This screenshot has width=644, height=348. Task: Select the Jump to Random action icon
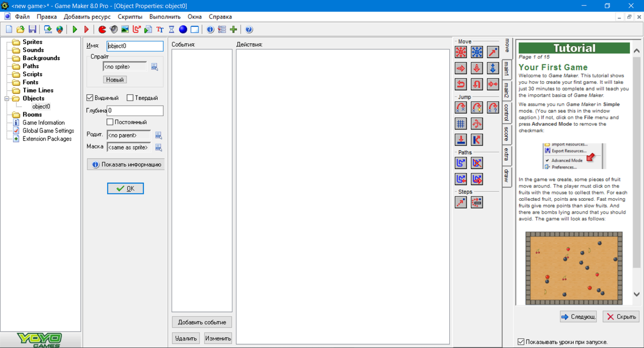pyautogui.click(x=493, y=107)
